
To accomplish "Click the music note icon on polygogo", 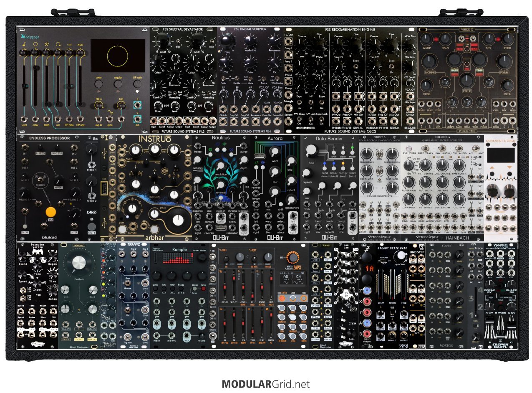I will 25,43.
